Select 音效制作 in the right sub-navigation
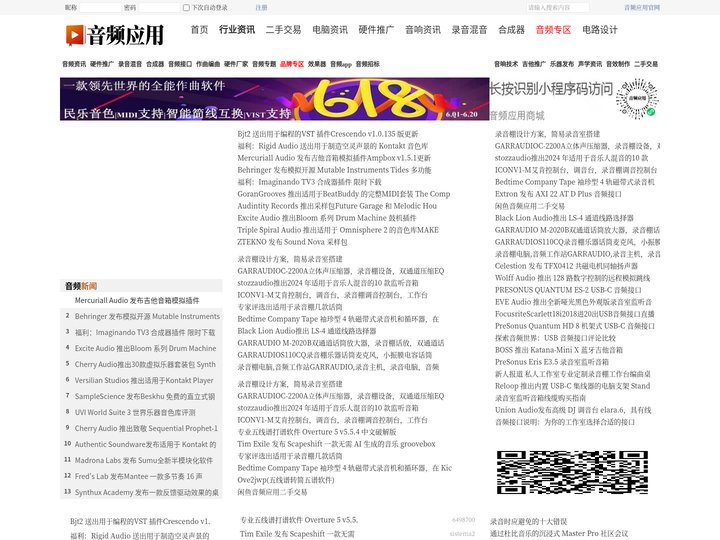This screenshot has width=720, height=540. coord(618,64)
